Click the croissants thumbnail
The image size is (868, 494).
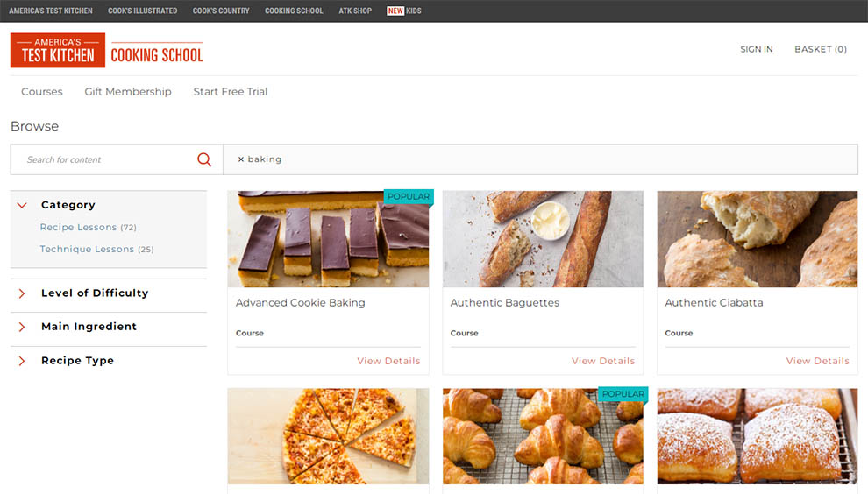click(543, 436)
